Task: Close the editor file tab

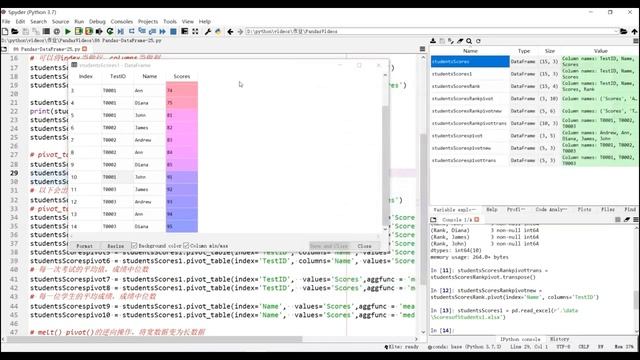Action: 84,49
